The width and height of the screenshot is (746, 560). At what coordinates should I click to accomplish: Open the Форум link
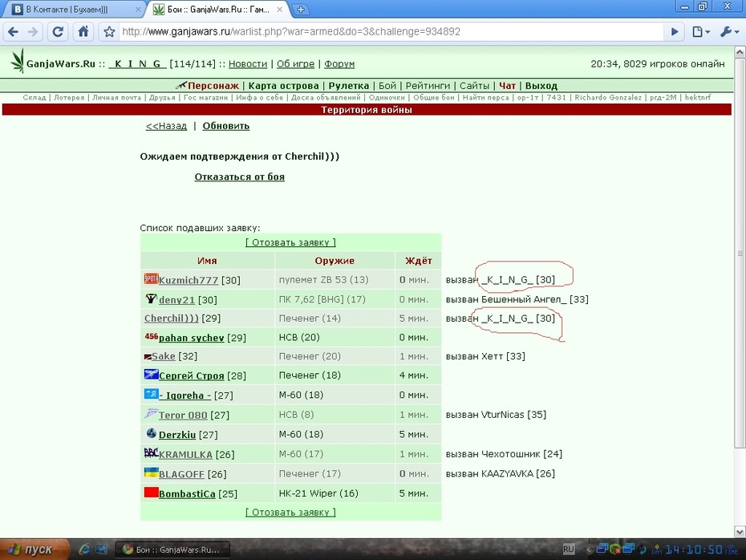pos(339,63)
